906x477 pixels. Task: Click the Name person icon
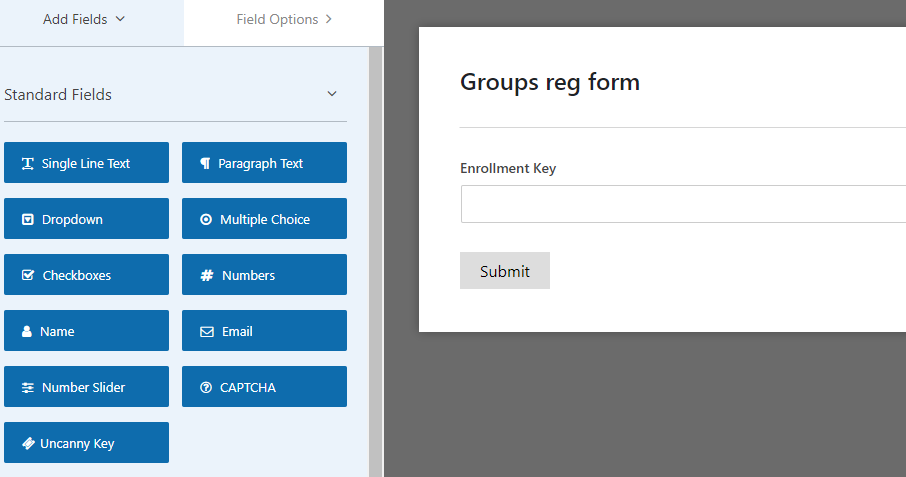point(27,331)
